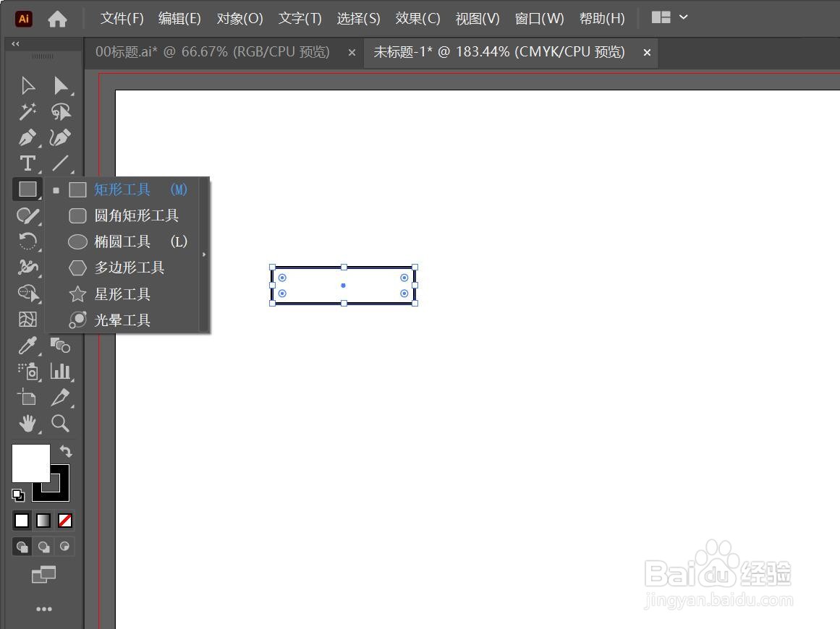Click the Illustrator Ai logo

(x=24, y=19)
